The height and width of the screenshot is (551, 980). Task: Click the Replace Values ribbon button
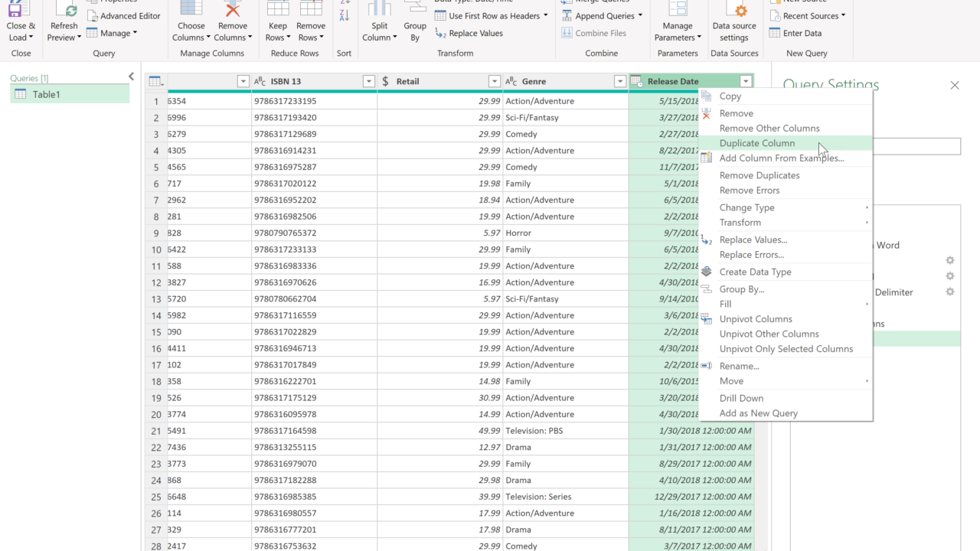469,33
